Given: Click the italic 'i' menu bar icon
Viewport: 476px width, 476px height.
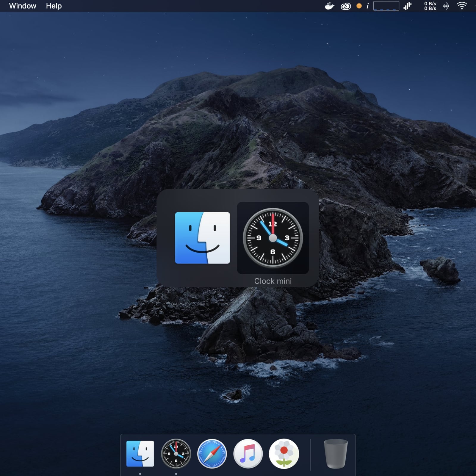Looking at the screenshot, I should pos(367,6).
